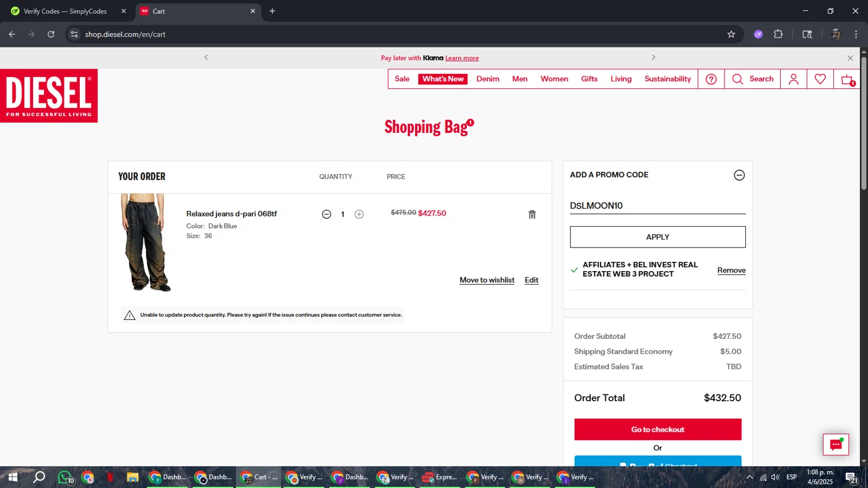Click the promo code input field

[657, 206]
